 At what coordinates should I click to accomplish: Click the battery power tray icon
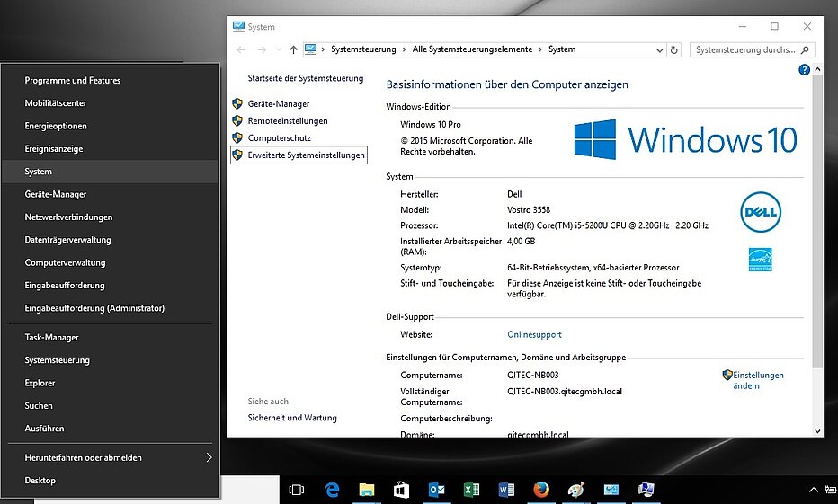click(x=832, y=490)
